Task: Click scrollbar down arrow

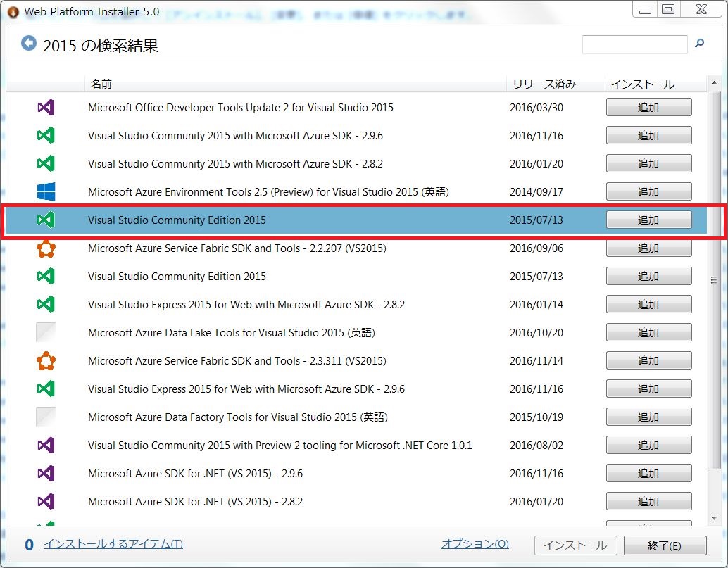Action: [x=714, y=519]
